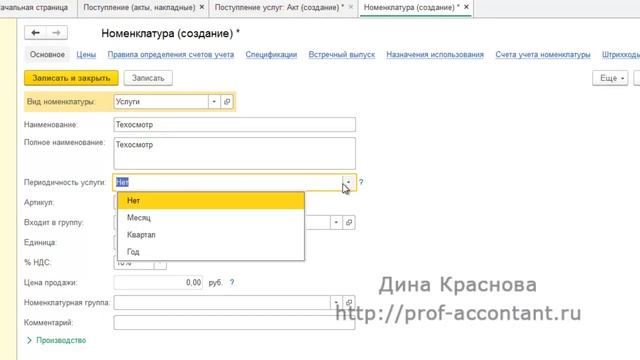This screenshot has height=360, width=640.
Task: Open Номенклатурная группа item with the open icon
Action: tap(349, 302)
